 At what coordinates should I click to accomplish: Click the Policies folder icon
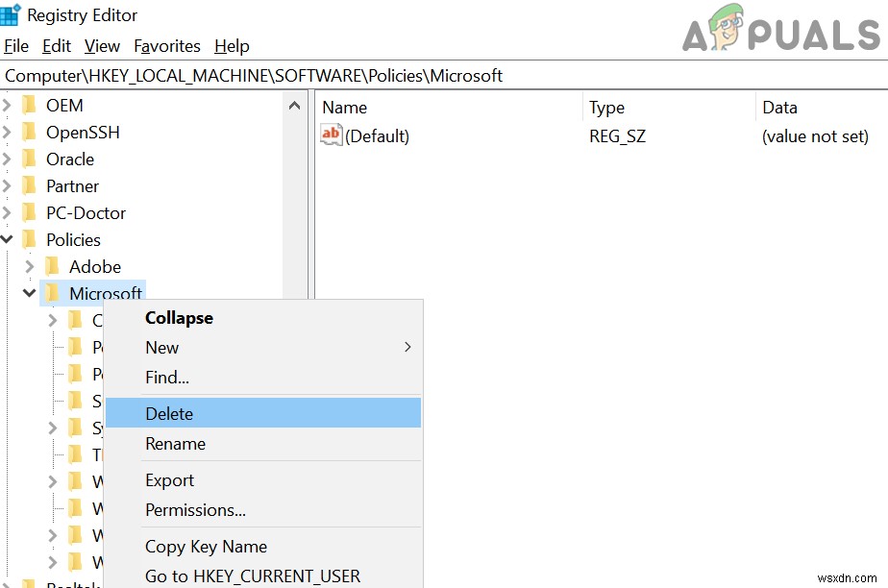pyautogui.click(x=29, y=239)
